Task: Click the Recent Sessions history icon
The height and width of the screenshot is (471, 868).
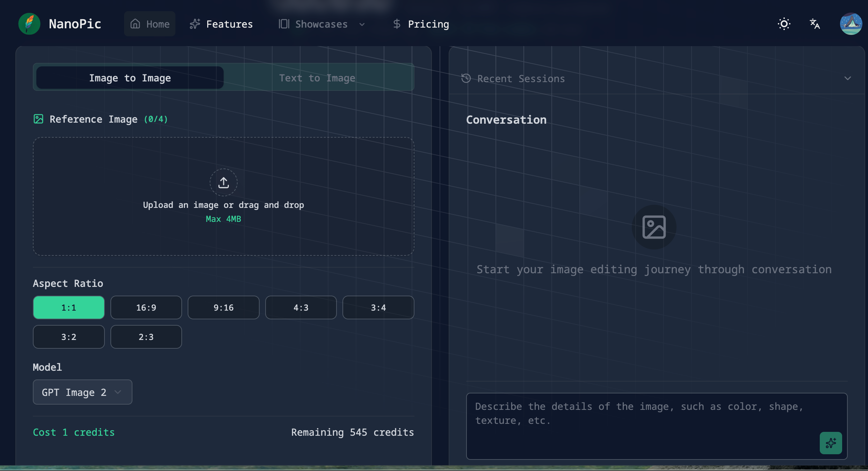Action: [x=466, y=78]
